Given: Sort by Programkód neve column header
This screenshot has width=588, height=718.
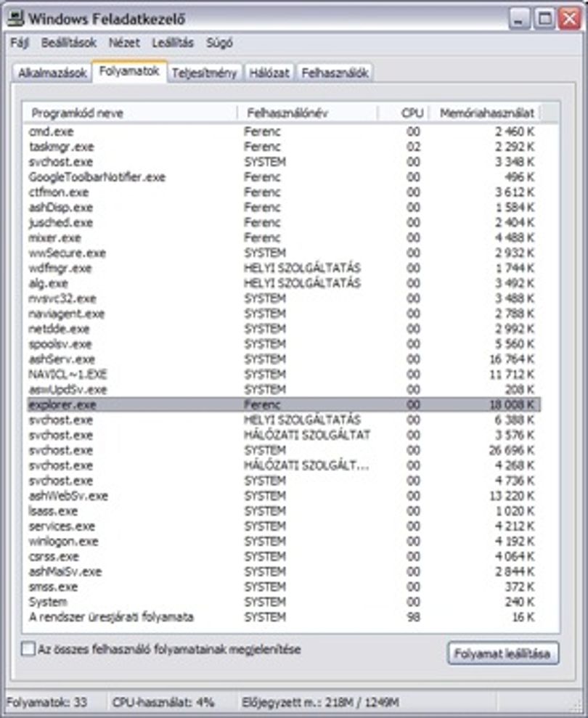Looking at the screenshot, I should tap(130, 113).
